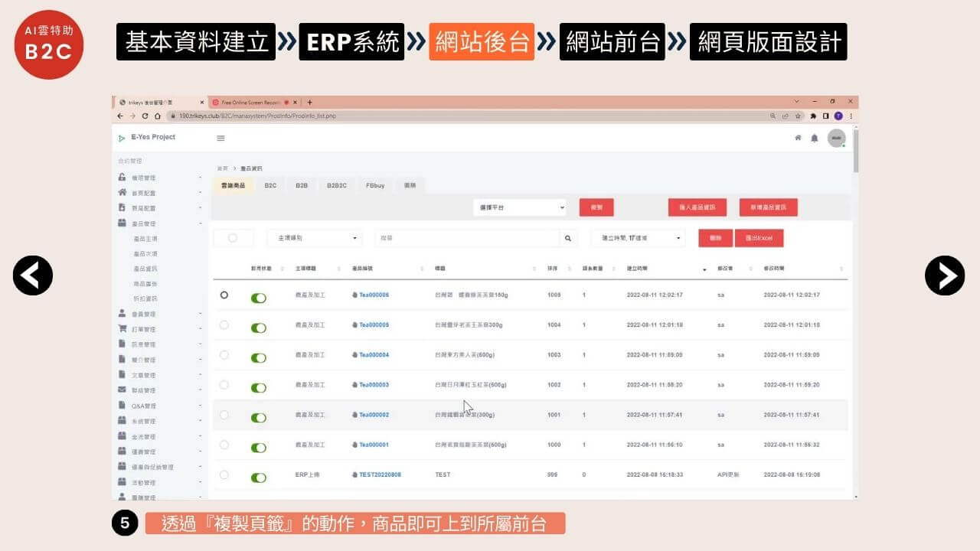Select the radio button for row Tea000001
980x551 pixels.
224,445
